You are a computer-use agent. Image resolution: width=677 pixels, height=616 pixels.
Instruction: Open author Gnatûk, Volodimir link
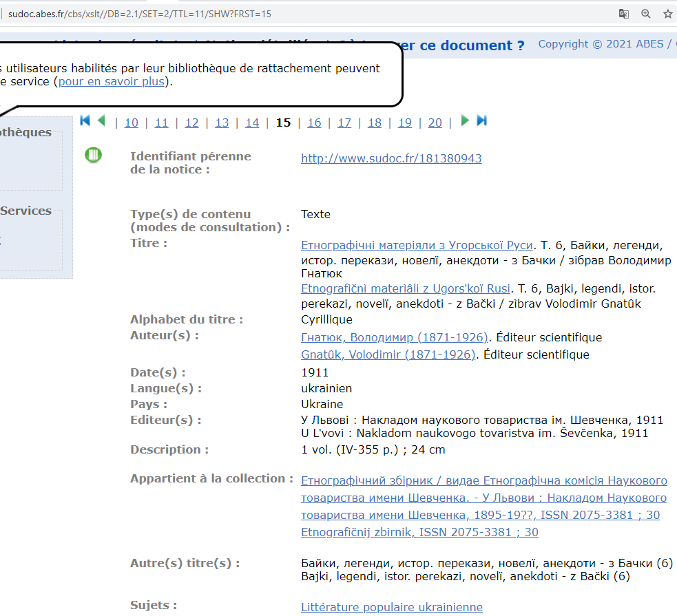pos(388,354)
